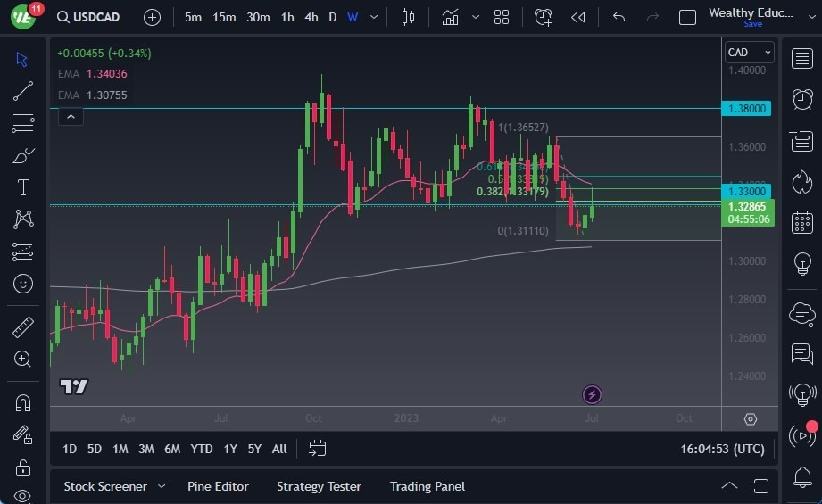Screen dimensions: 822x504
Task: Add a symbol to compare
Action: pos(152,17)
